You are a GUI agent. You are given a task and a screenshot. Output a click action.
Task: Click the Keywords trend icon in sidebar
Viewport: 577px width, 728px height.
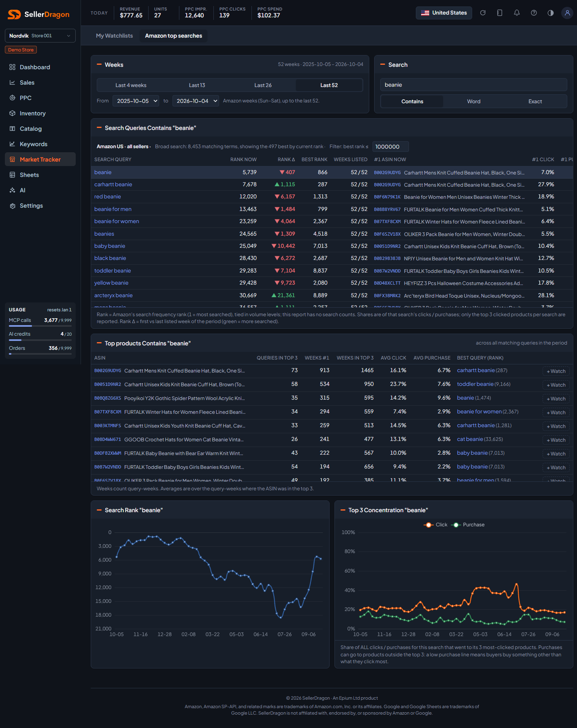[13, 144]
